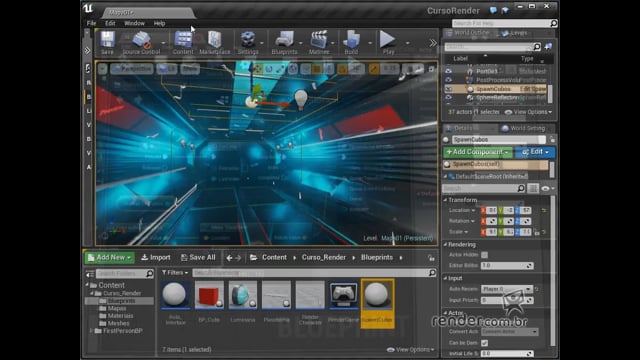This screenshot has width=640, height=360.
Task: Toggle scale snapping icon in viewport
Action: click(374, 69)
